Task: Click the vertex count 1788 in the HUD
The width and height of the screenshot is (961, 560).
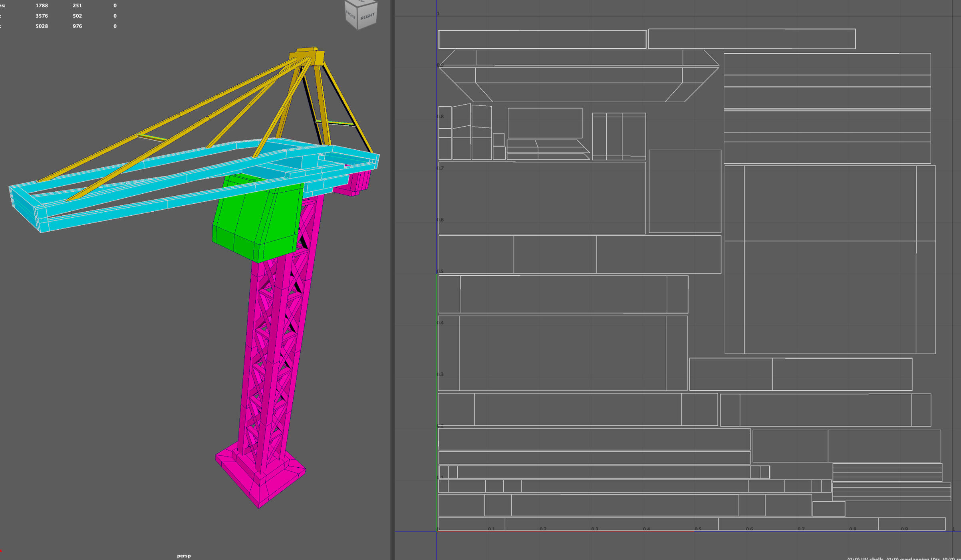Action: pyautogui.click(x=42, y=6)
